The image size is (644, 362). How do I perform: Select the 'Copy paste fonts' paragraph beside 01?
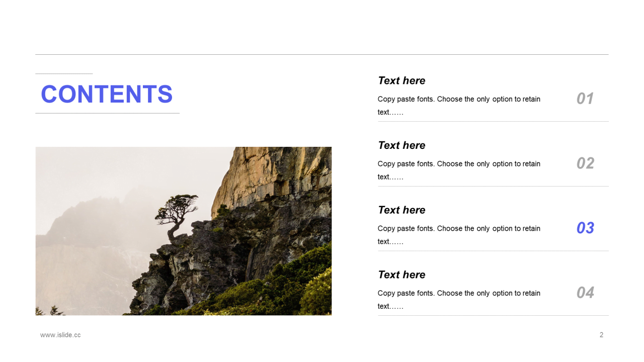(459, 106)
